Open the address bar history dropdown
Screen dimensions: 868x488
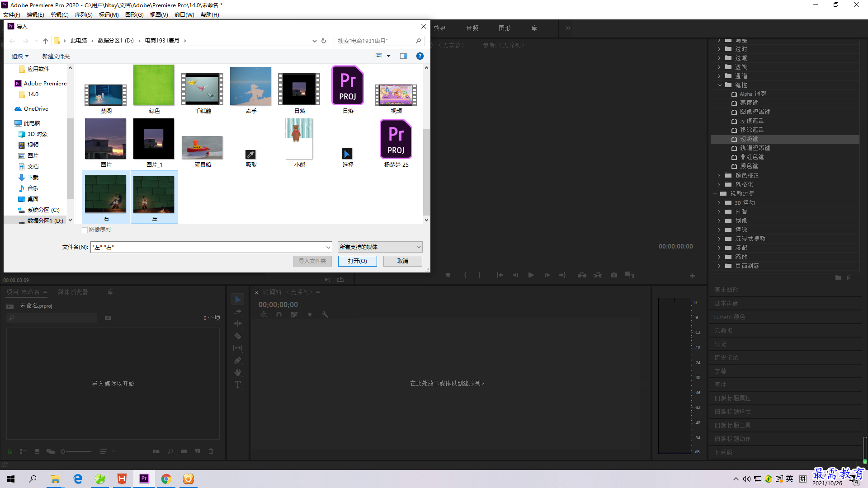point(315,41)
